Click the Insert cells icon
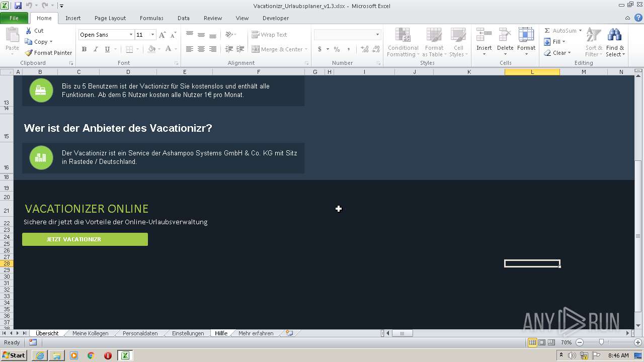The image size is (644, 362). pyautogui.click(x=484, y=35)
